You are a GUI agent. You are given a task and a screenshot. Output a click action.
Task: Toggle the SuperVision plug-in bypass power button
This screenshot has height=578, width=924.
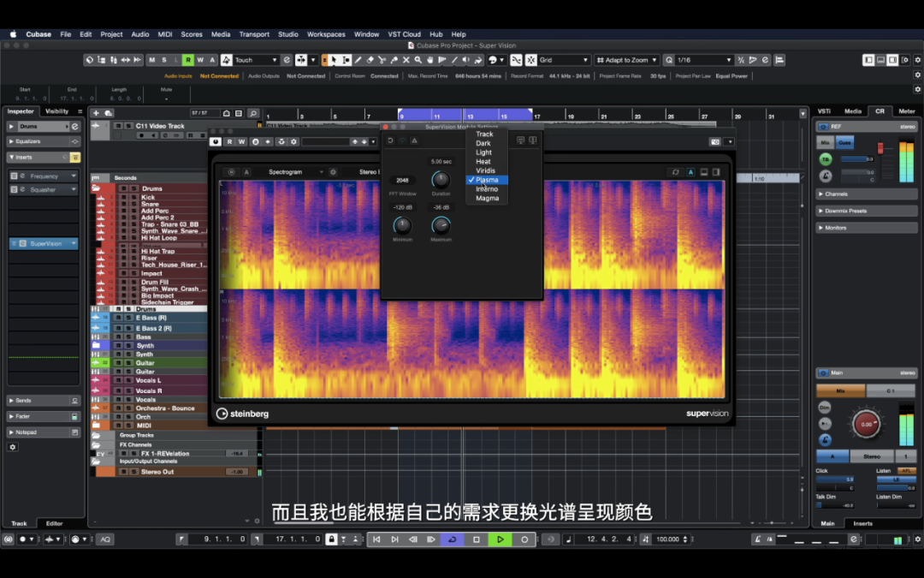[215, 141]
